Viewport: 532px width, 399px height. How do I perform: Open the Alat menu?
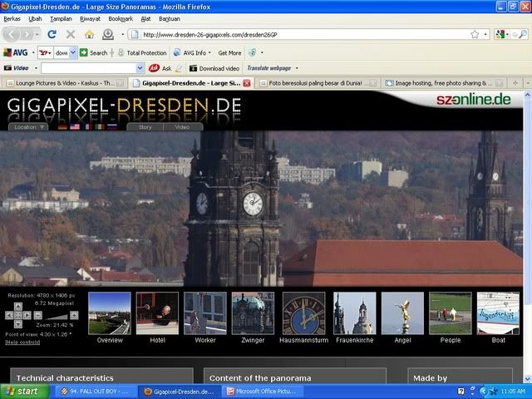pos(146,19)
